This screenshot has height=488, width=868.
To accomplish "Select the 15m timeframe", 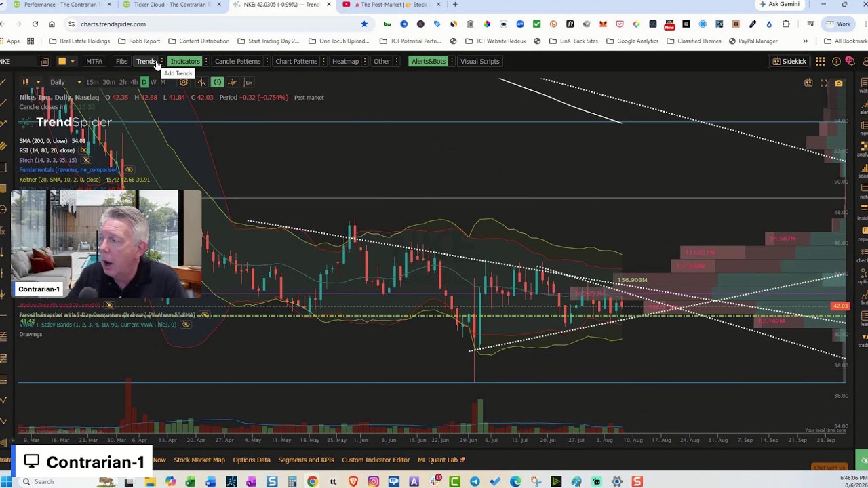I will tap(92, 82).
